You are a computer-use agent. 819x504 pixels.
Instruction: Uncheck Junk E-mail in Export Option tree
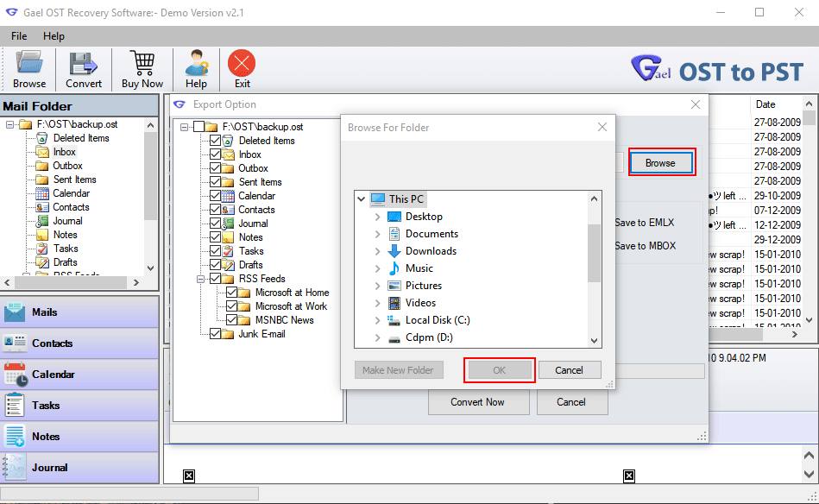tap(215, 334)
